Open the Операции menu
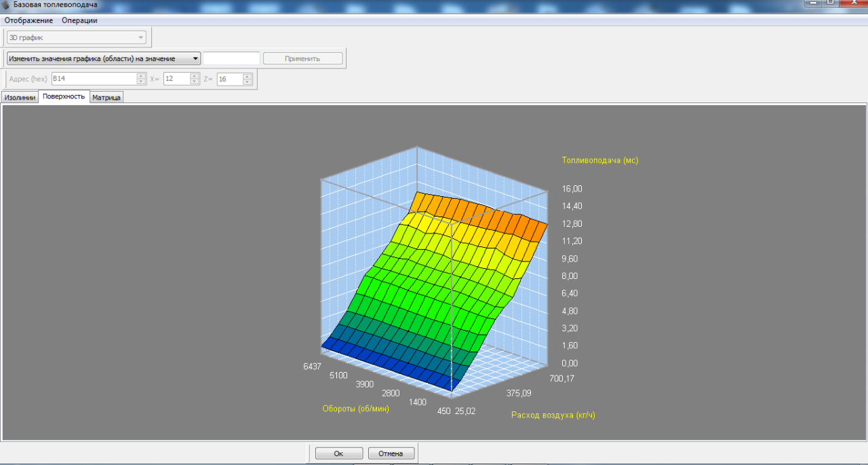Viewport: 868px width, 465px height. [x=79, y=20]
